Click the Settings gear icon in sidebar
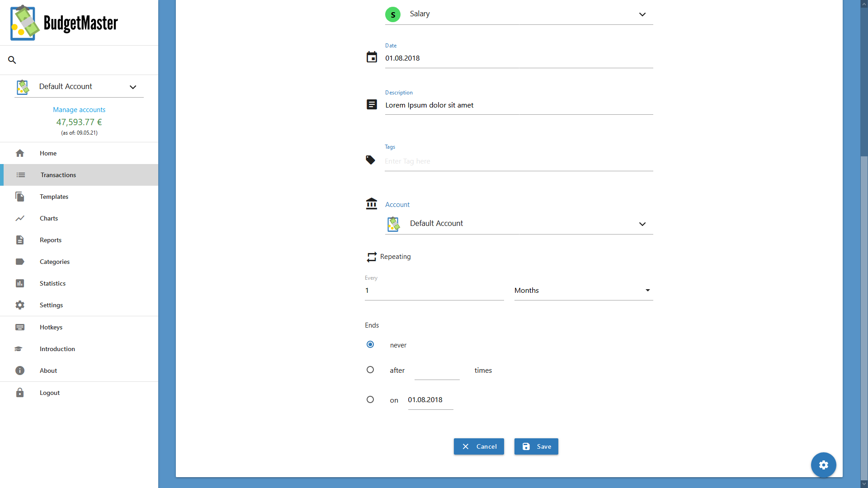 click(20, 305)
